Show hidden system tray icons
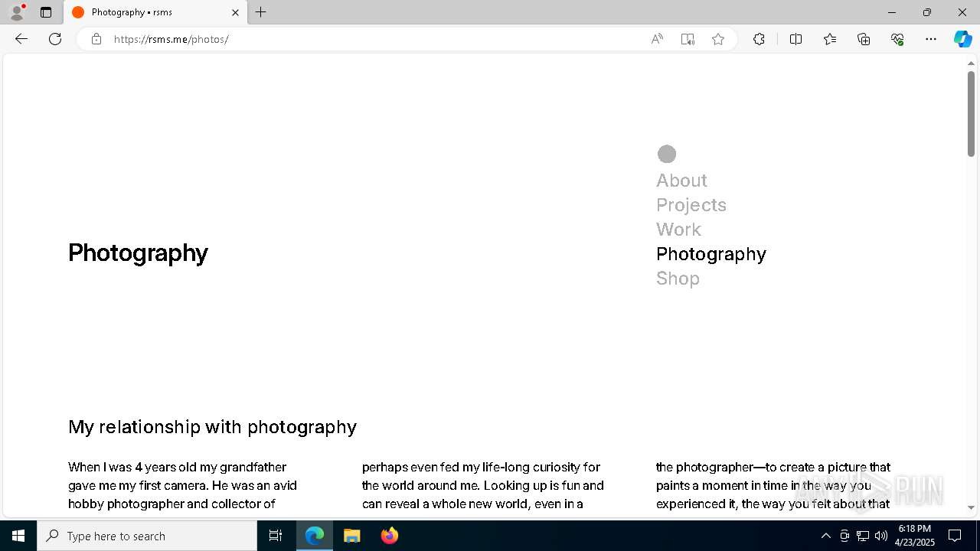This screenshot has height=551, width=980. tap(826, 536)
